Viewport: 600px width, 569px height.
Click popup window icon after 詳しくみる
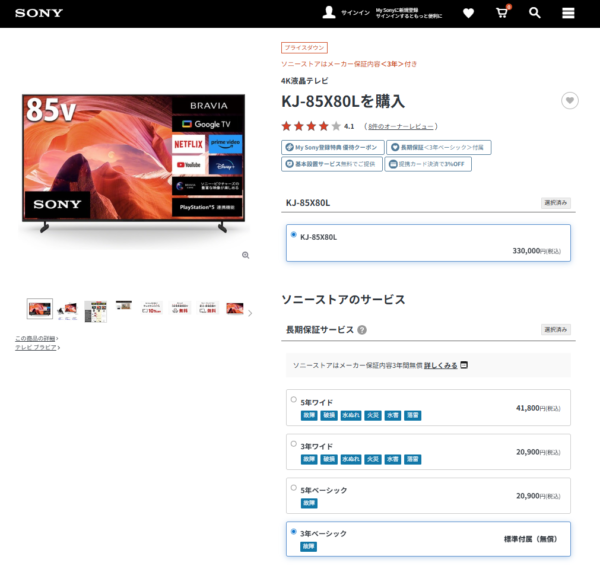click(x=464, y=365)
